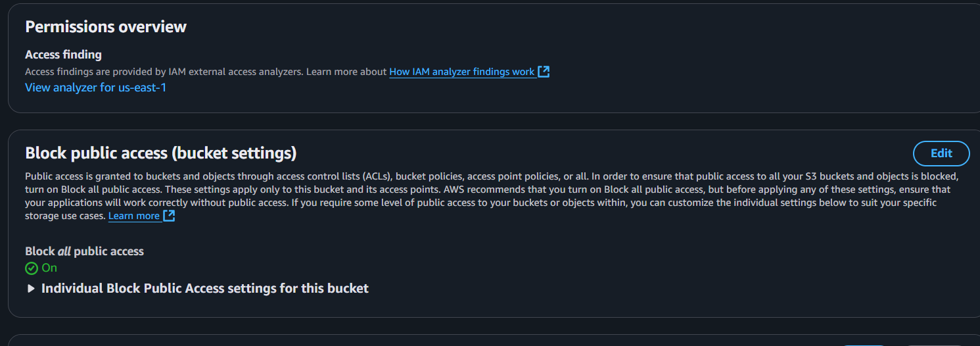Open How IAM analyzer findings work link

[x=461, y=72]
